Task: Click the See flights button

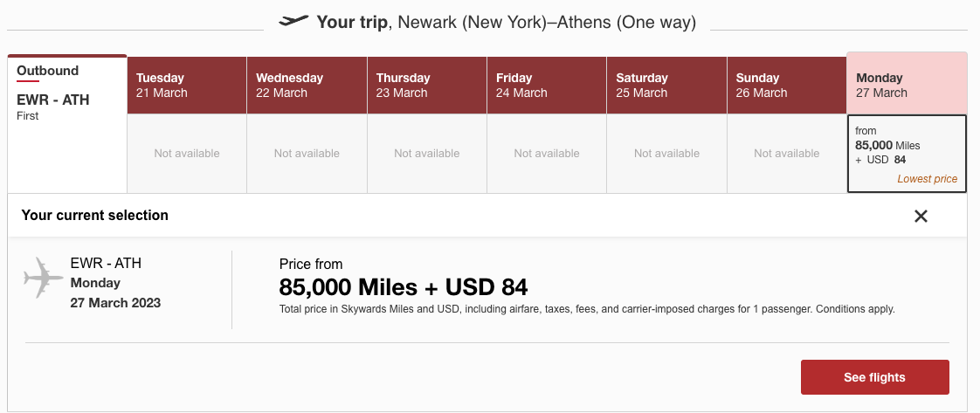Action: click(874, 377)
